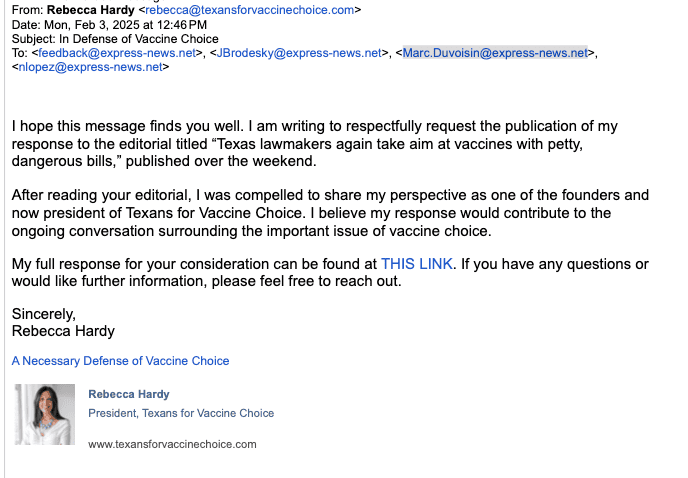Follow the THIS LINK hyperlink

pos(416,264)
